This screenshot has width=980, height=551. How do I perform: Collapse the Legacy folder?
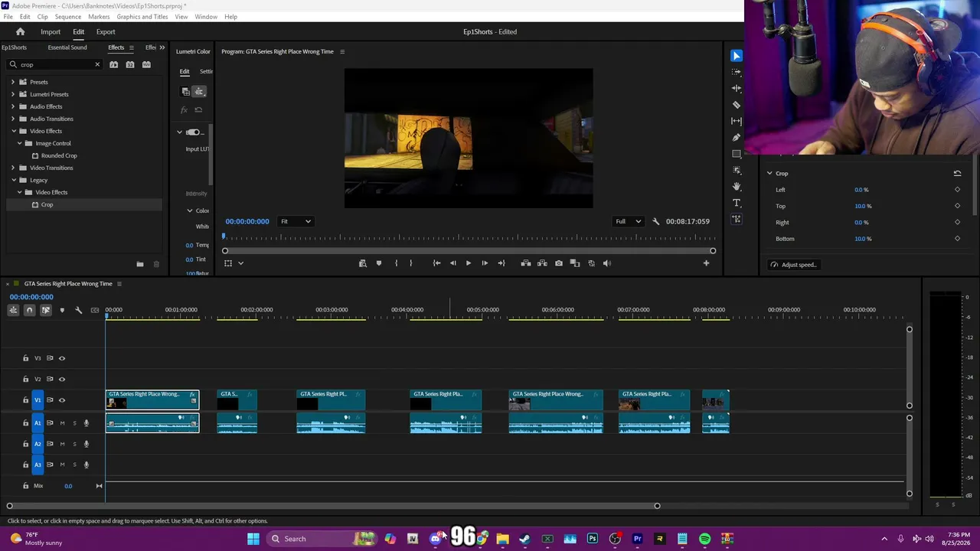tap(13, 180)
